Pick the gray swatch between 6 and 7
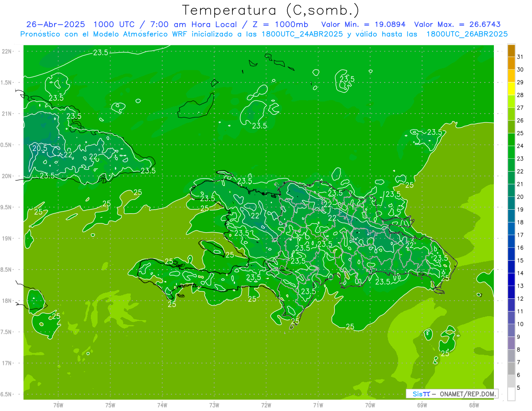Viewport: 532px width, 411px height. tap(511, 368)
